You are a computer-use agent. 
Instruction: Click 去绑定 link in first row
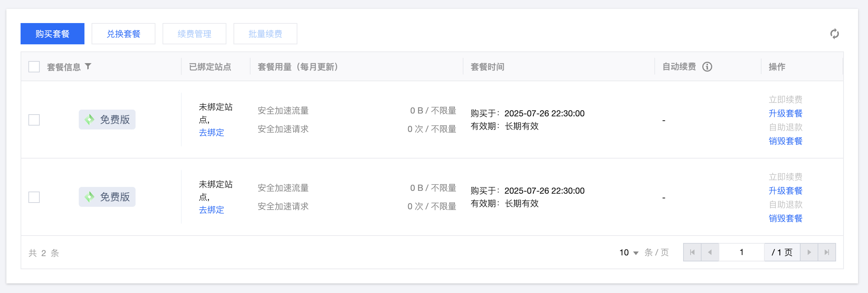(211, 133)
